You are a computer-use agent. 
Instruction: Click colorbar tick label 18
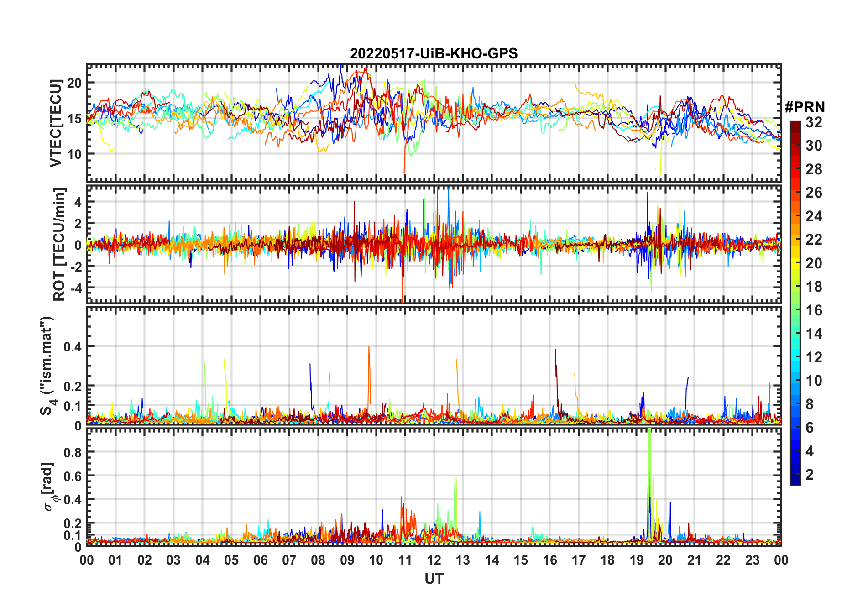pos(814,287)
